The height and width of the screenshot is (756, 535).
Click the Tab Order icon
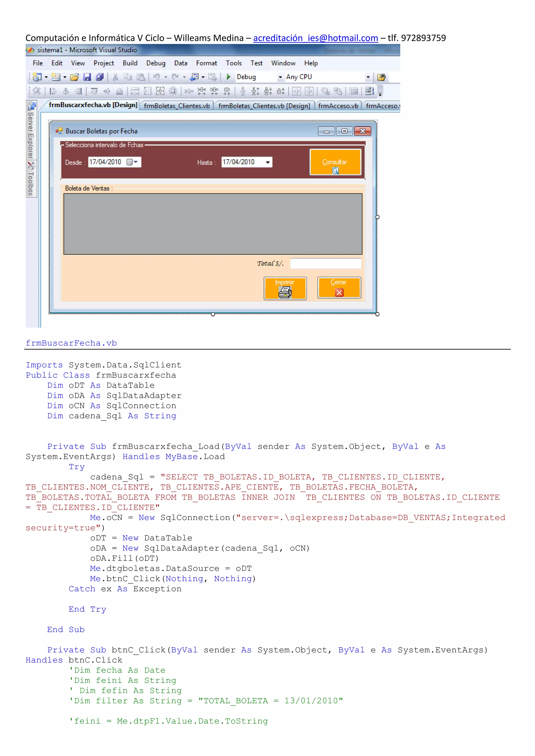[x=370, y=91]
